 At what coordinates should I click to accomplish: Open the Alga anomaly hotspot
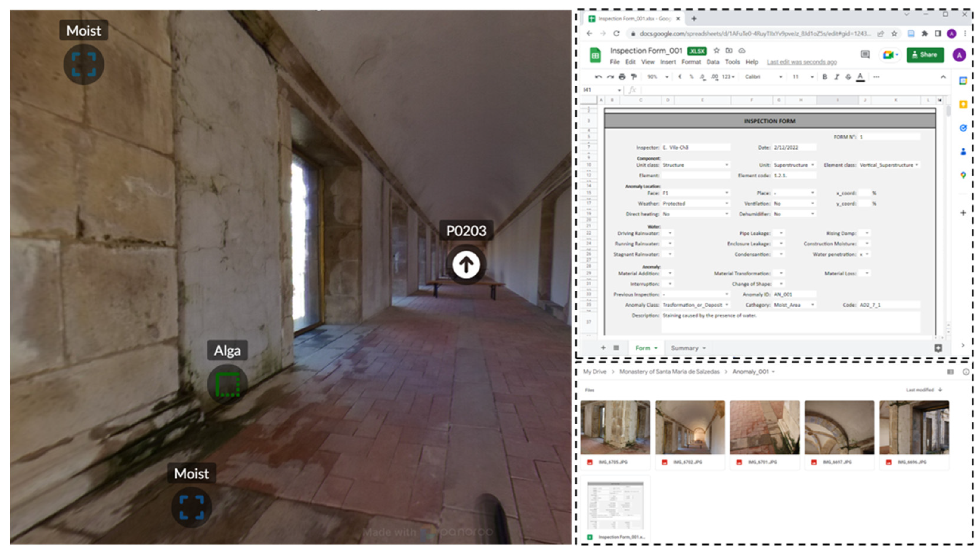[x=228, y=384]
